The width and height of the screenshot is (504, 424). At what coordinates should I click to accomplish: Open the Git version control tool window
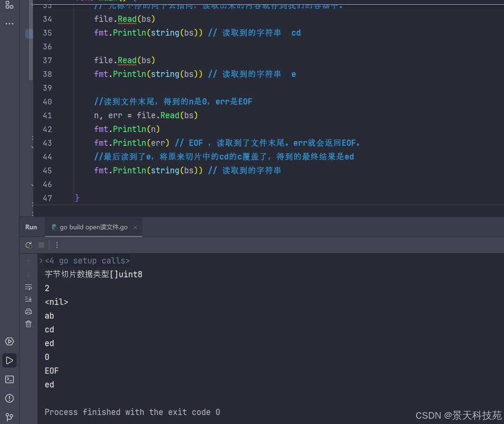[9, 417]
